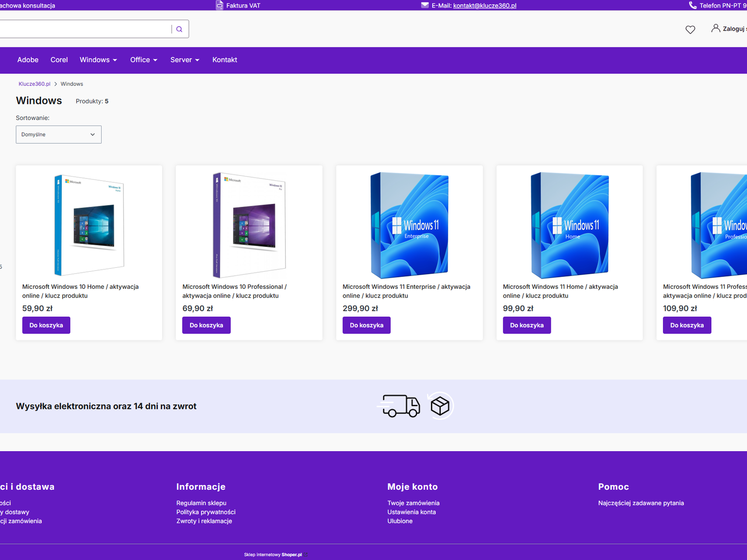Open Windows 10 Professional product image
The width and height of the screenshot is (747, 560).
[x=249, y=224]
